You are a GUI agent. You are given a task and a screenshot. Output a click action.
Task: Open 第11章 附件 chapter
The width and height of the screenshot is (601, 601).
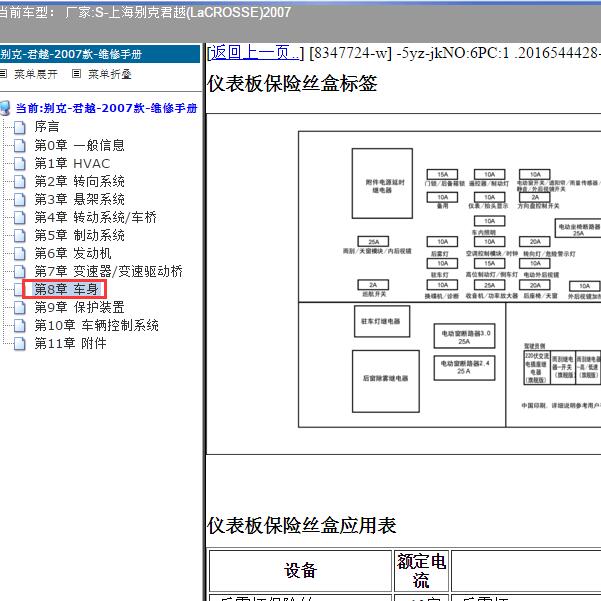click(70, 343)
